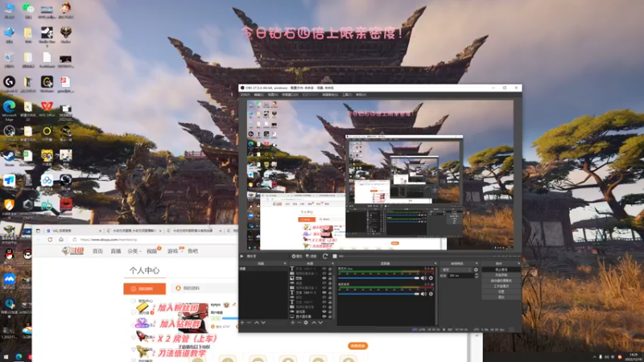This screenshot has width=644, height=362.
Task: Move the scene down in the scenes list
Action: coord(264,323)
